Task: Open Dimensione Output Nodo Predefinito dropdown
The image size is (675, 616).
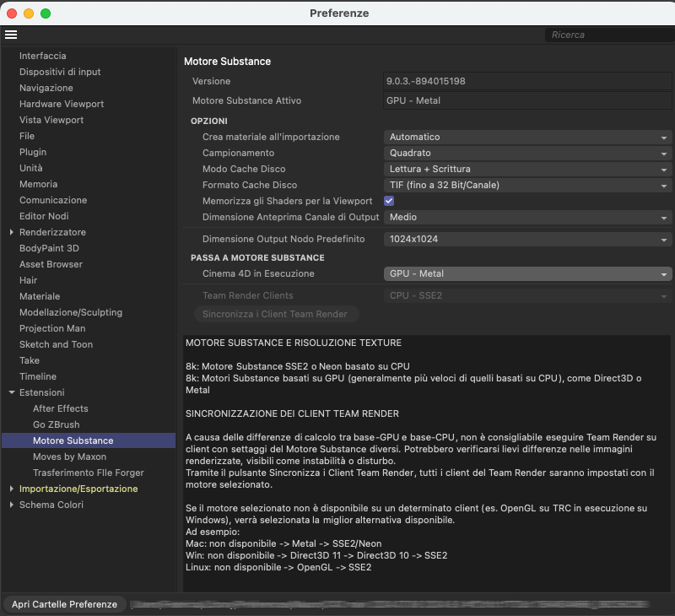Action: pyautogui.click(x=528, y=240)
